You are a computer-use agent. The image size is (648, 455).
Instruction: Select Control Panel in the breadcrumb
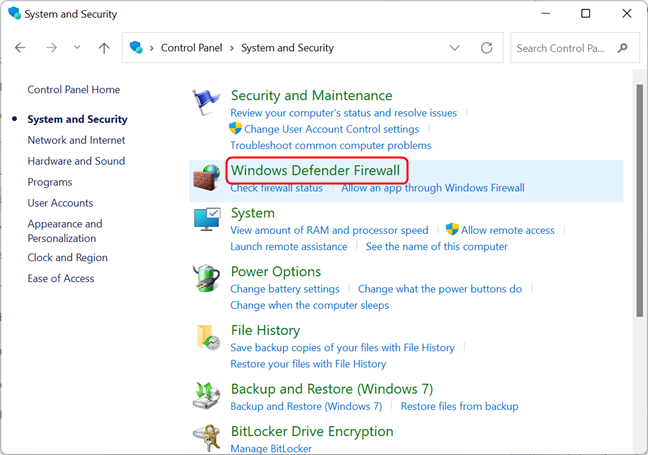click(191, 48)
